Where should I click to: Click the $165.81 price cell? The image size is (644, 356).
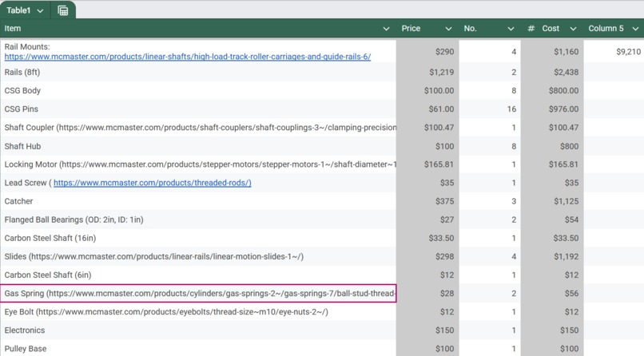click(x=427, y=164)
